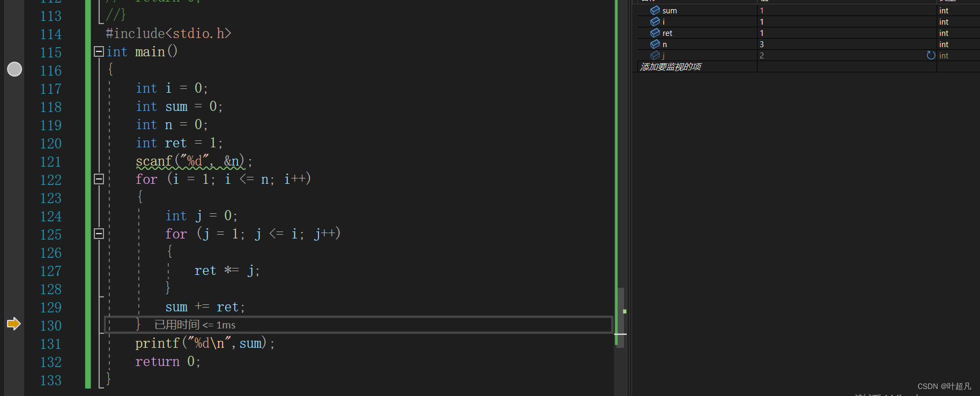Select the value cell of sum
The height and width of the screenshot is (396, 980).
[x=847, y=11]
